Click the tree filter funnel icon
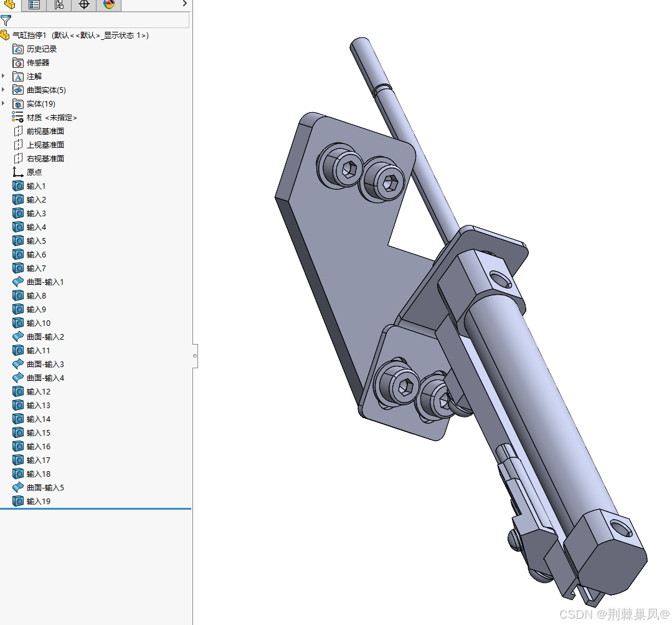 click(x=6, y=20)
